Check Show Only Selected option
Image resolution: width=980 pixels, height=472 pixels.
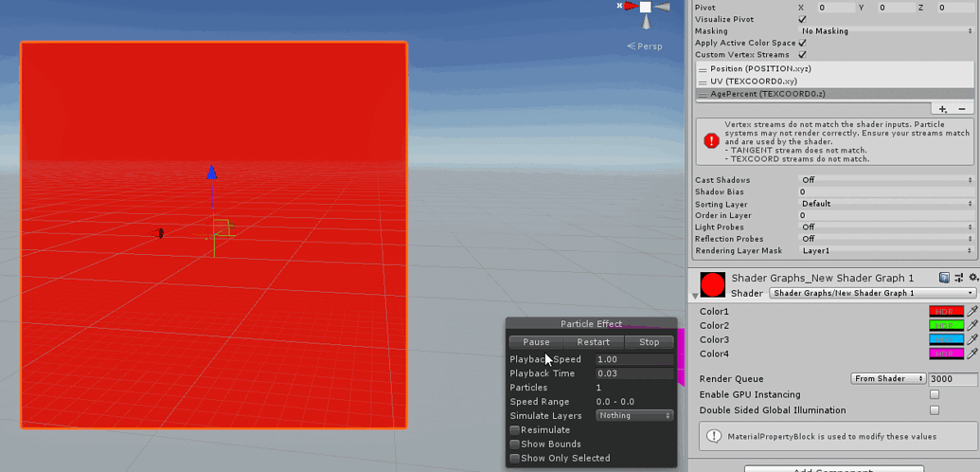514,458
